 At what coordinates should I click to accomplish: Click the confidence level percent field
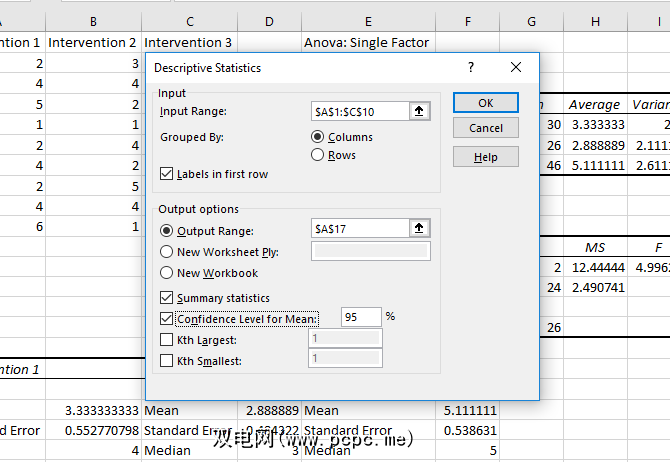(x=361, y=317)
